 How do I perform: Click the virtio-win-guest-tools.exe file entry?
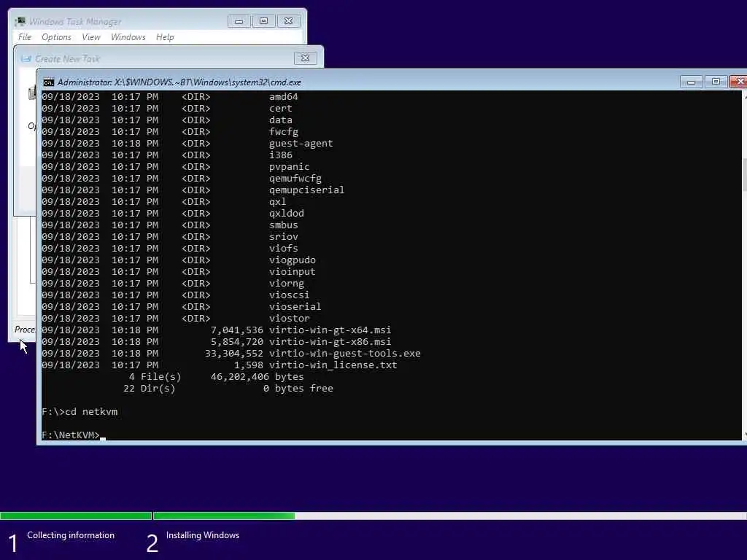344,354
